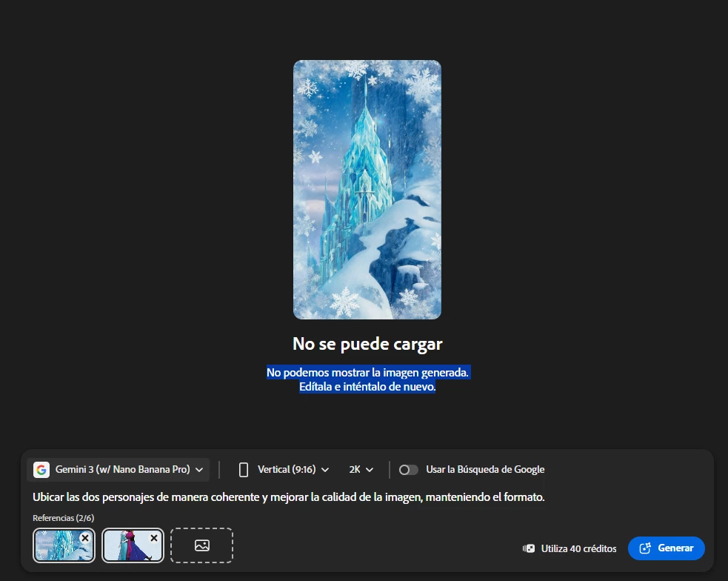Remove the two characters reference image
728x581 pixels.
pos(154,538)
